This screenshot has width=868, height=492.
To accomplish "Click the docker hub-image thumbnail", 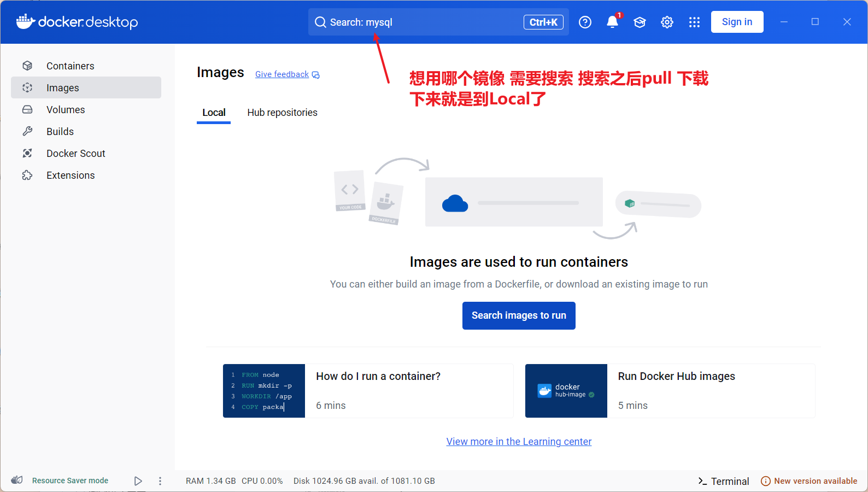I will point(566,391).
